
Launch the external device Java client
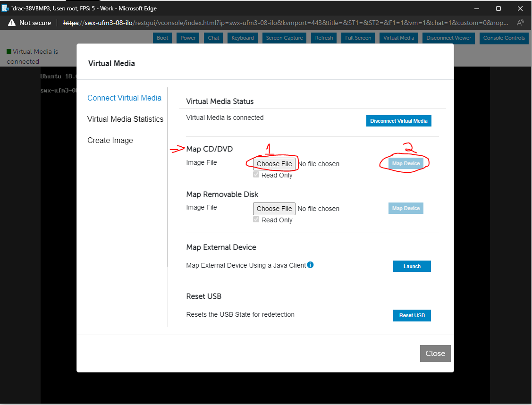(412, 266)
